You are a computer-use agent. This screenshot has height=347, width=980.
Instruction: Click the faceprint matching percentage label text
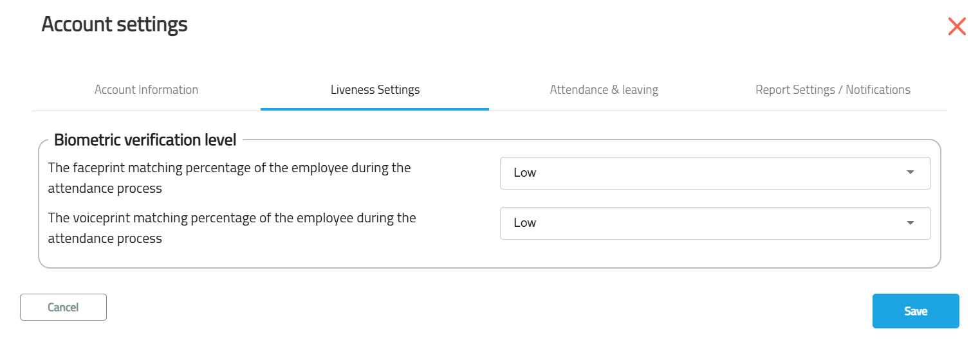[x=230, y=178]
